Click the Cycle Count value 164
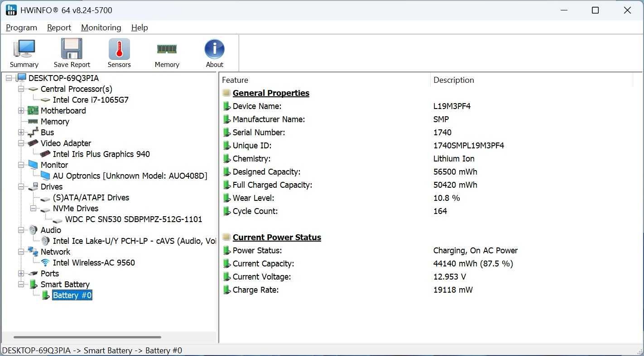This screenshot has width=644, height=356. click(x=440, y=211)
